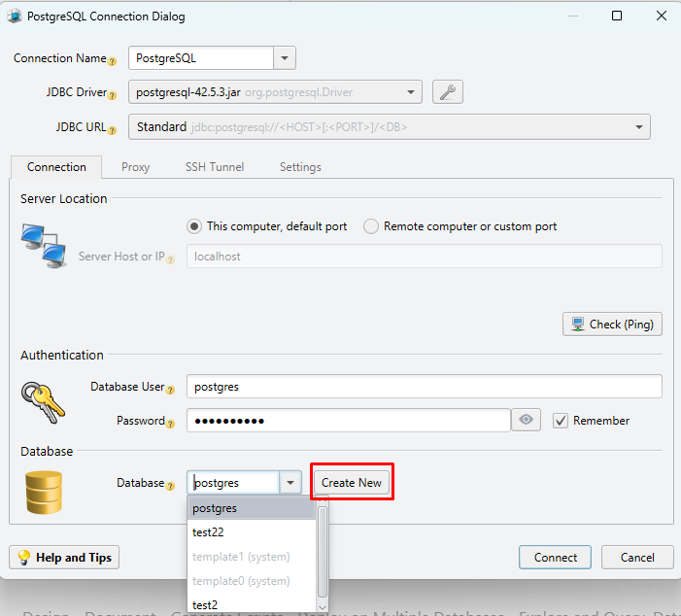Click help icon next to Database label
The image size is (681, 616).
(171, 486)
